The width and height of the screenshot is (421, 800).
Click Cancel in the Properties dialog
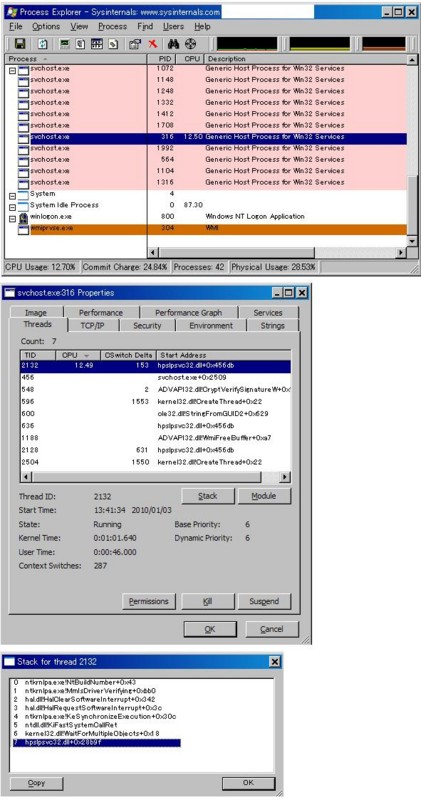(x=272, y=629)
